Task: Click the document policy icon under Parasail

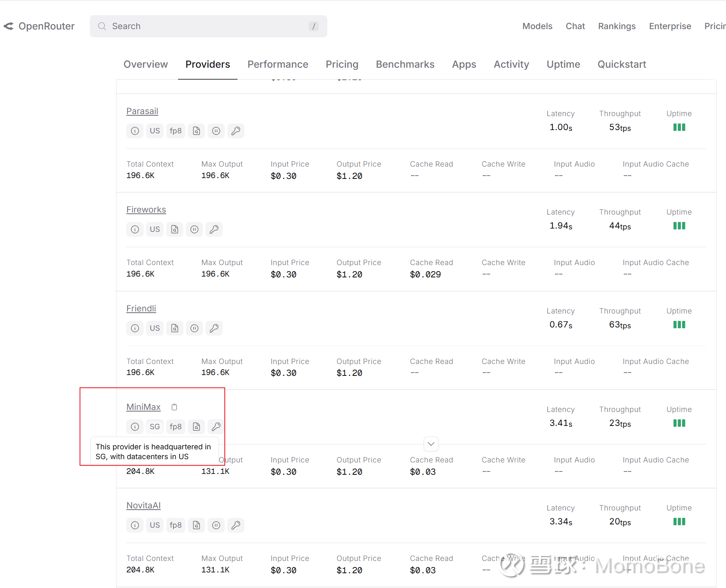Action: (196, 131)
